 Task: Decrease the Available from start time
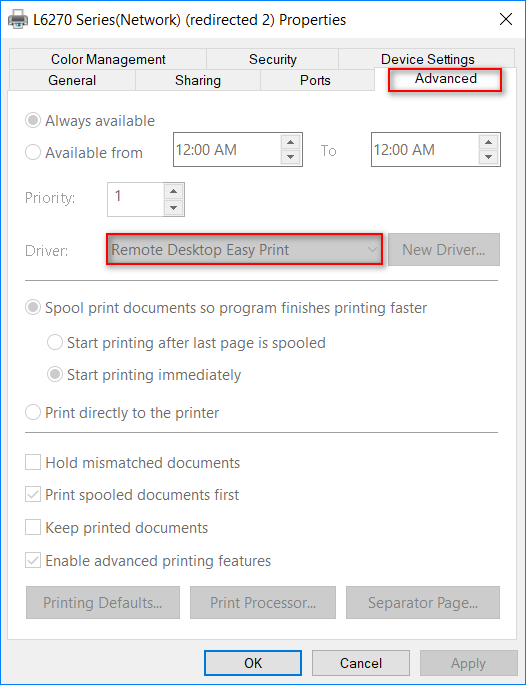tap(291, 157)
